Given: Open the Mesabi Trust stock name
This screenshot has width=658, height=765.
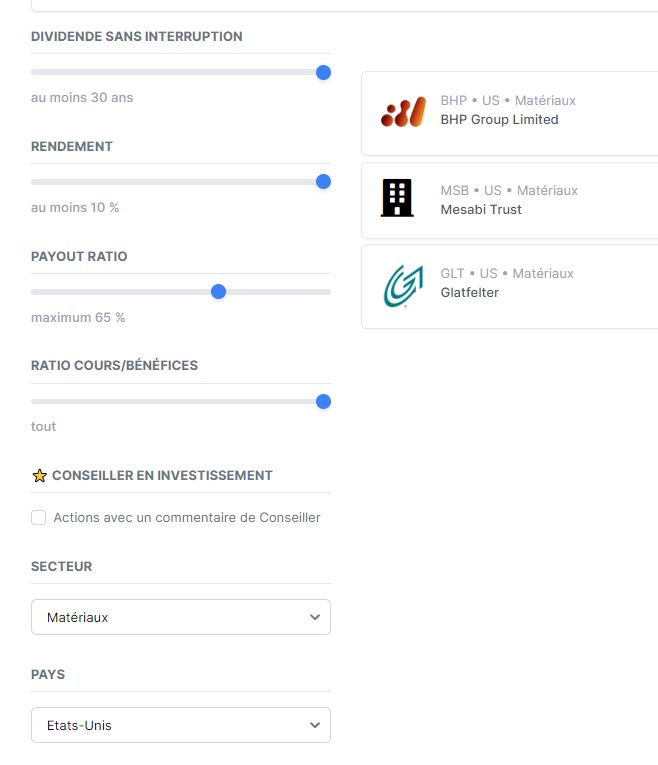Looking at the screenshot, I should (x=481, y=210).
